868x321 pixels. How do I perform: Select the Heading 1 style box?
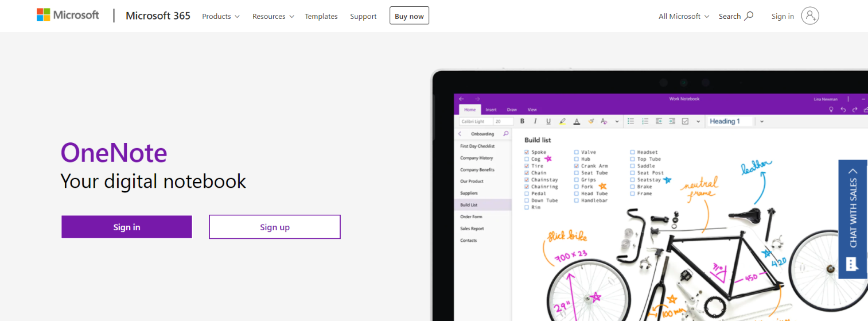pos(730,121)
